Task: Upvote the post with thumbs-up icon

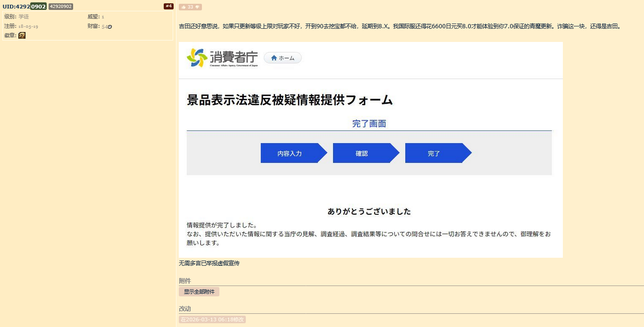Action: click(183, 7)
